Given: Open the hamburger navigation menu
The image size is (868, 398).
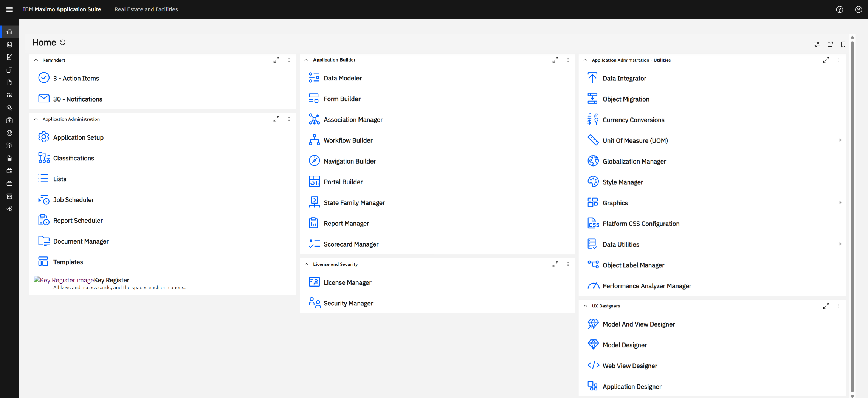Looking at the screenshot, I should tap(9, 9).
